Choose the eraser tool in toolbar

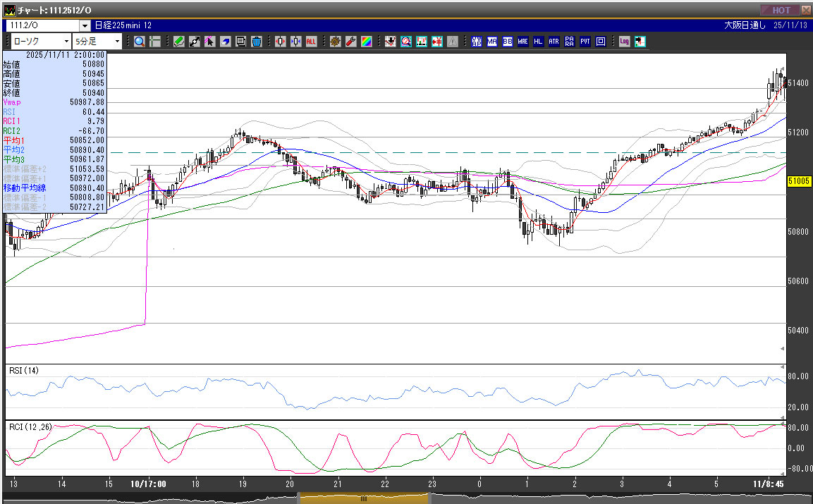[225, 42]
